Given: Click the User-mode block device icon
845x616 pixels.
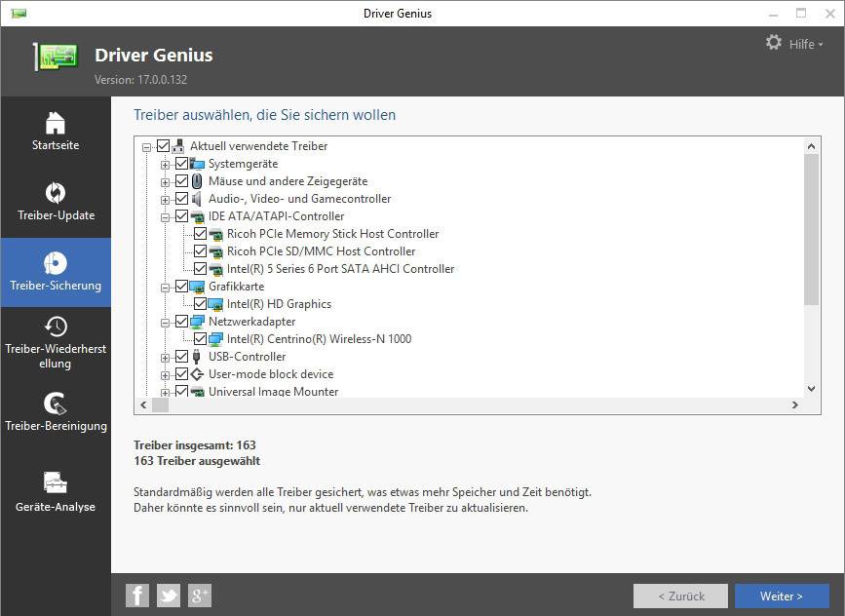Looking at the screenshot, I should click(x=197, y=374).
